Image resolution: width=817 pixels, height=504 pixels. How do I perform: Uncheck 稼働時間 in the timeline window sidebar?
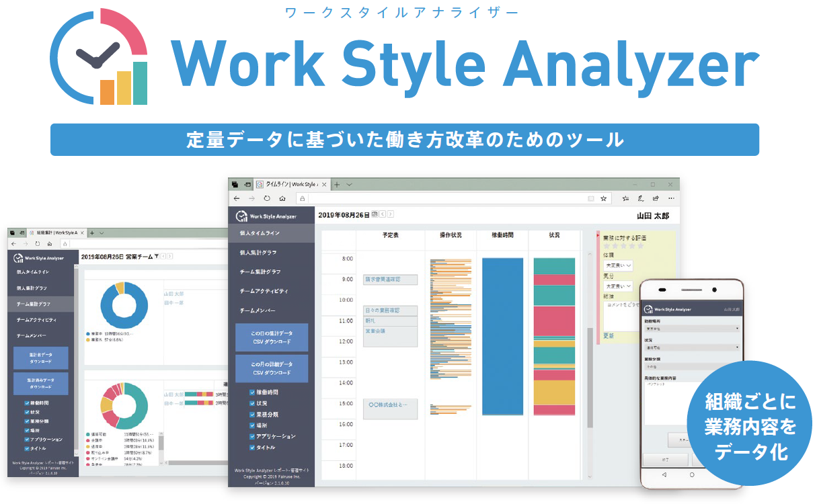(252, 392)
